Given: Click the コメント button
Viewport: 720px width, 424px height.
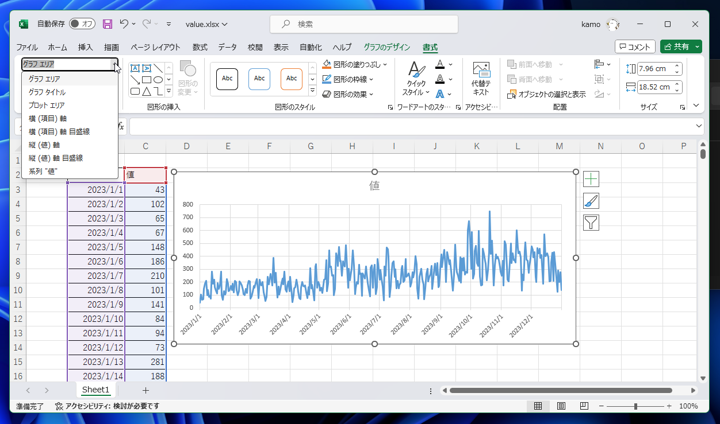Looking at the screenshot, I should [x=635, y=47].
